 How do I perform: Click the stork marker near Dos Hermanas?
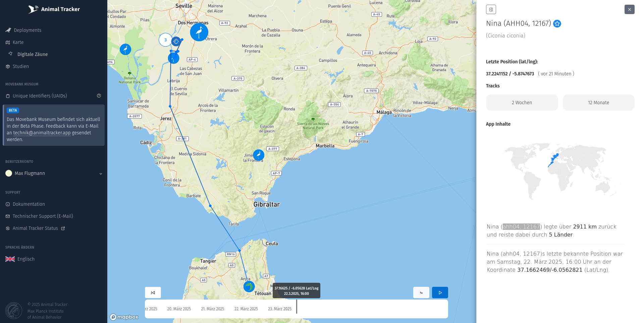(199, 33)
